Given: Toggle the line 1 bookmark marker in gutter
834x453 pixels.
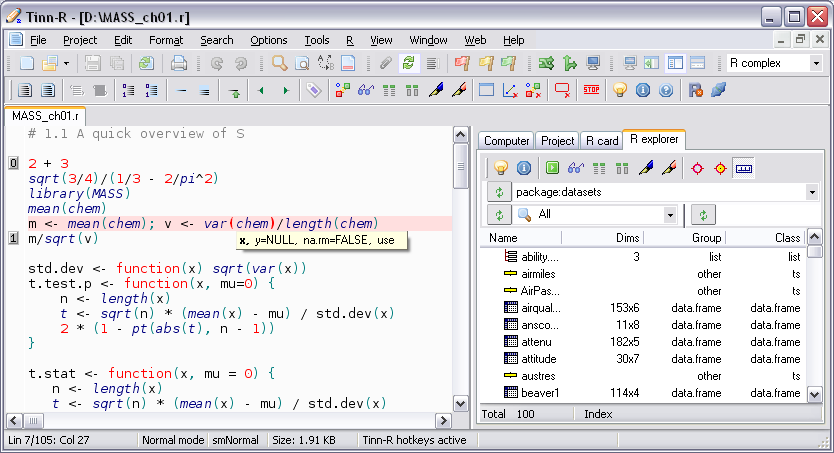Looking at the screenshot, I should coord(14,239).
